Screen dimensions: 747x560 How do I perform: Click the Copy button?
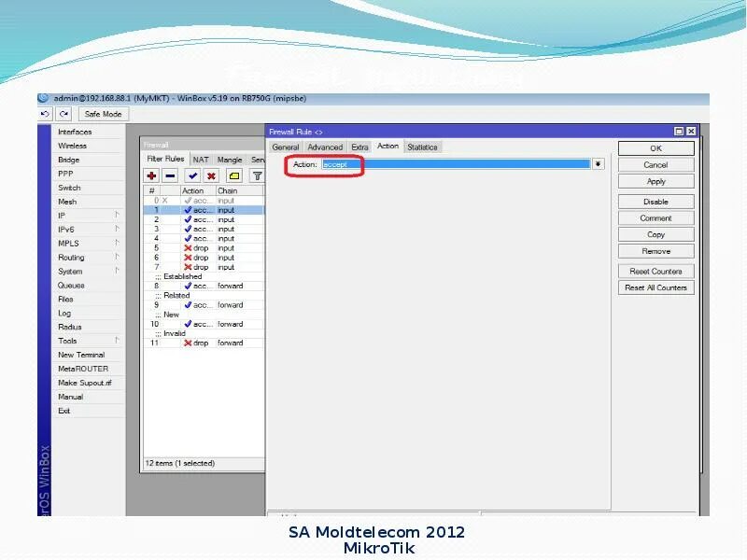click(656, 234)
